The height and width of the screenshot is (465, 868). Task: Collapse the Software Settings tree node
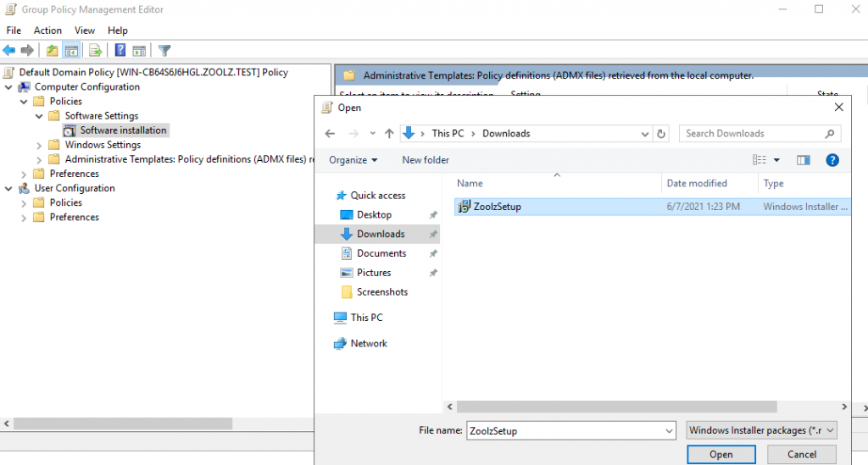click(39, 116)
